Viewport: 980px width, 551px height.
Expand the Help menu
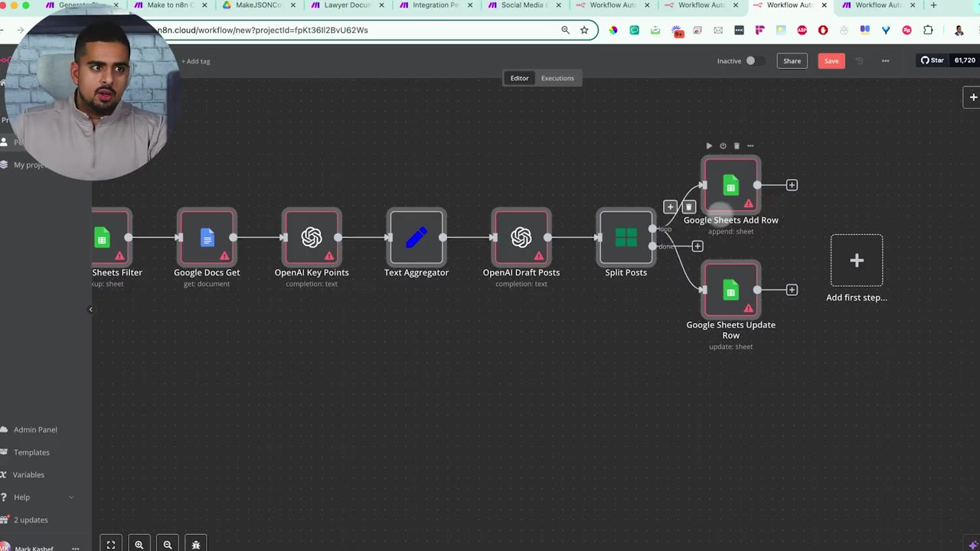point(38,497)
